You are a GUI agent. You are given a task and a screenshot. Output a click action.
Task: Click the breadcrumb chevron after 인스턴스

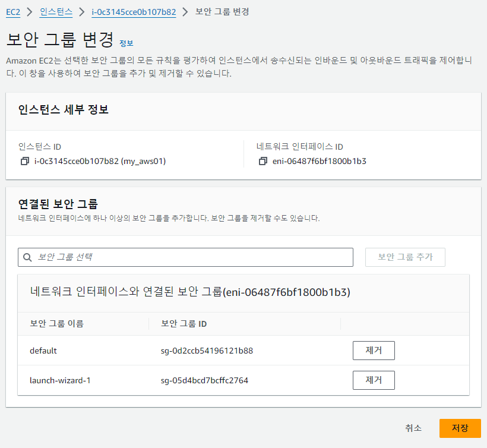coord(82,12)
